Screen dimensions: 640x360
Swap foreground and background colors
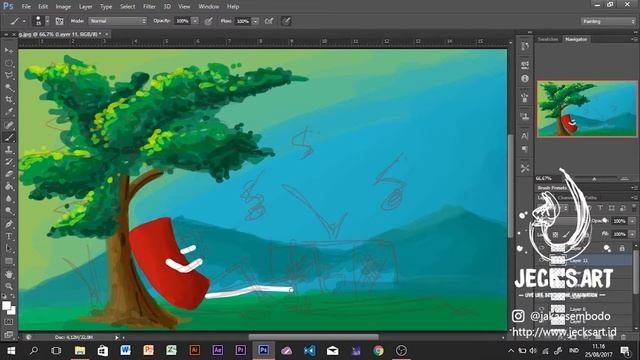pos(13,296)
